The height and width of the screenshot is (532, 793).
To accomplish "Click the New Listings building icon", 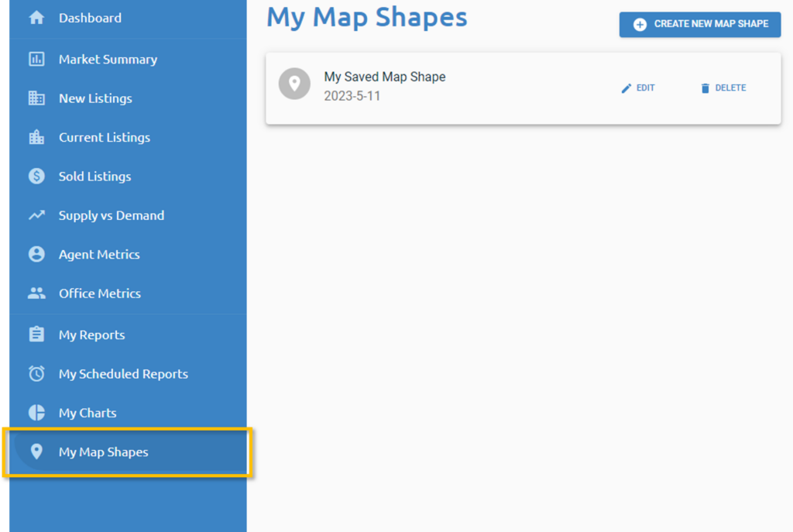I will tap(36, 98).
